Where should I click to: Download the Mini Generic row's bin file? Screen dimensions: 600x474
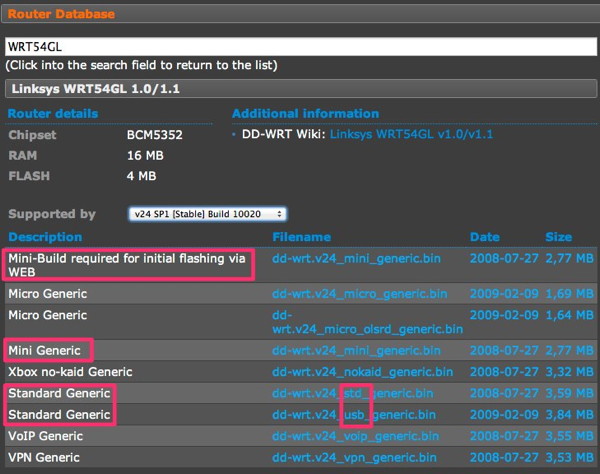pos(356,350)
